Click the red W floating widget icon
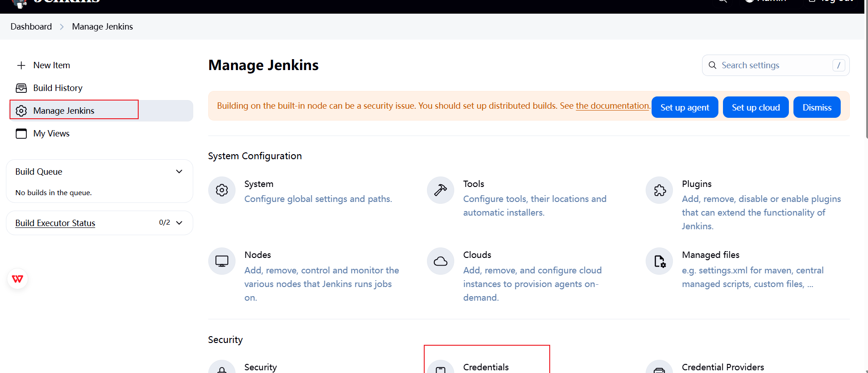 click(18, 279)
